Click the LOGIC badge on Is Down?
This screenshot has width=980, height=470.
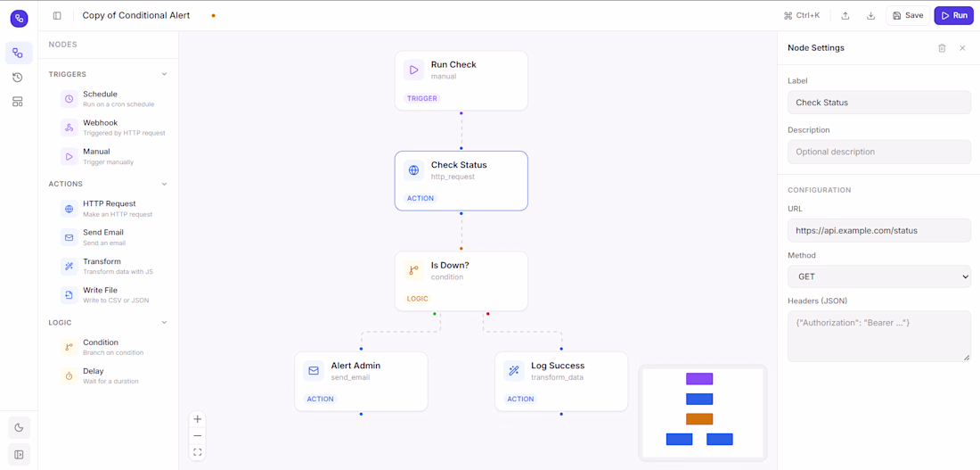pos(418,299)
